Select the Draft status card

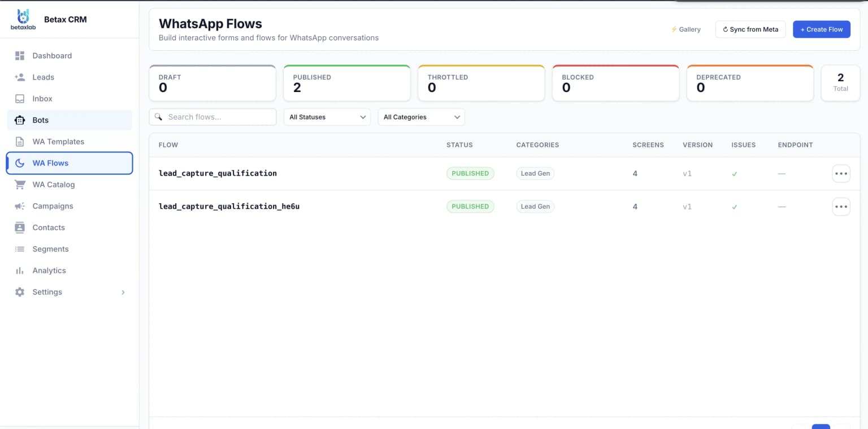(x=212, y=83)
